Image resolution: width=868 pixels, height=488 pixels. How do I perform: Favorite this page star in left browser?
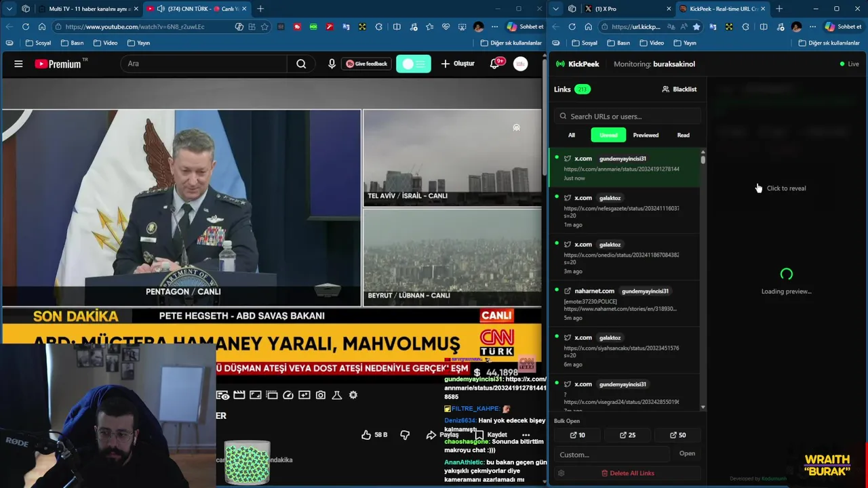point(264,26)
